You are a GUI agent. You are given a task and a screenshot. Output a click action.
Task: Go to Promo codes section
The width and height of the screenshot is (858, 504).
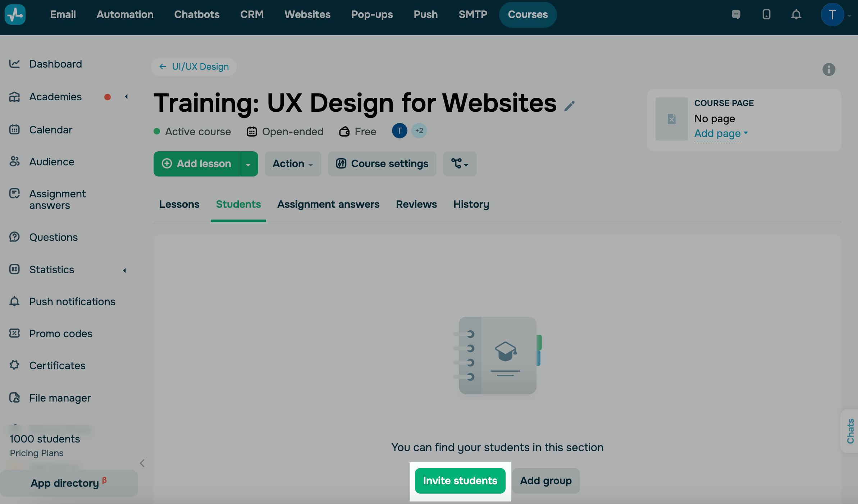61,334
